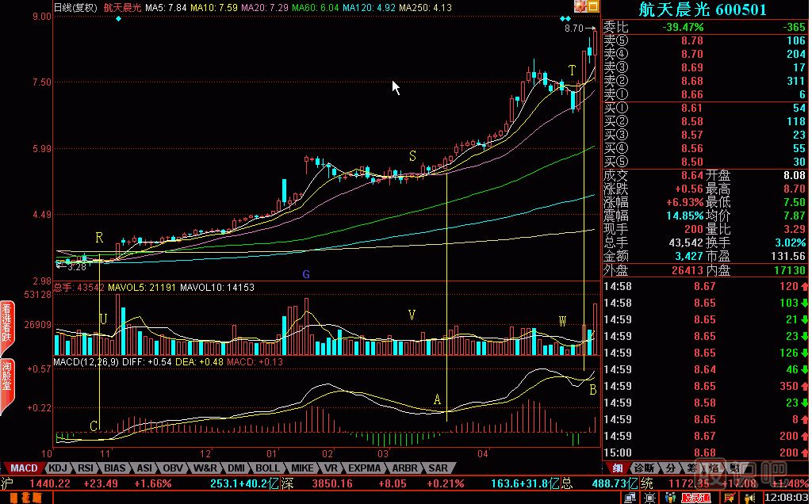The width and height of the screenshot is (812, 504).
Task: Click the MACD(12,26,9) parameter label
Action: pos(87,362)
